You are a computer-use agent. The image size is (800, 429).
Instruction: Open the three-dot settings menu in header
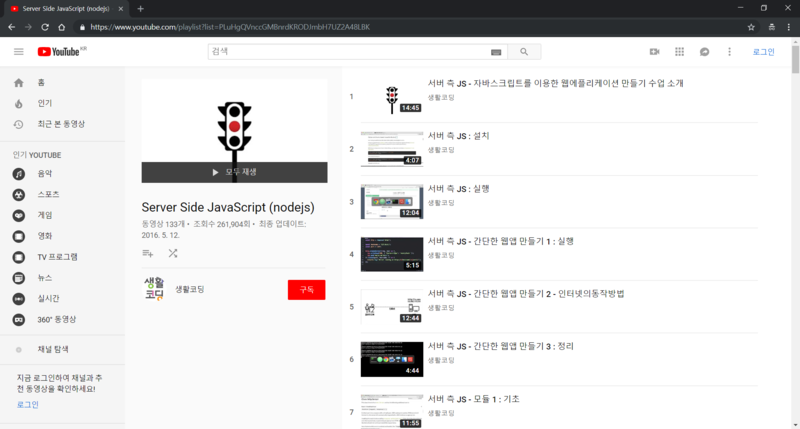pos(730,52)
